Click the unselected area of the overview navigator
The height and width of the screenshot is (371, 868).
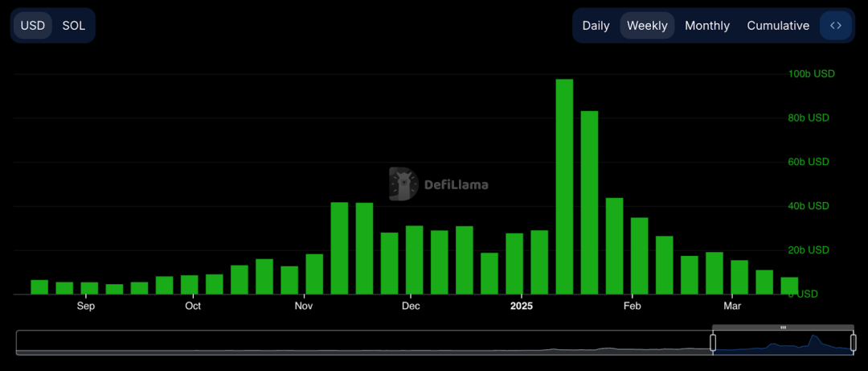tap(362, 343)
